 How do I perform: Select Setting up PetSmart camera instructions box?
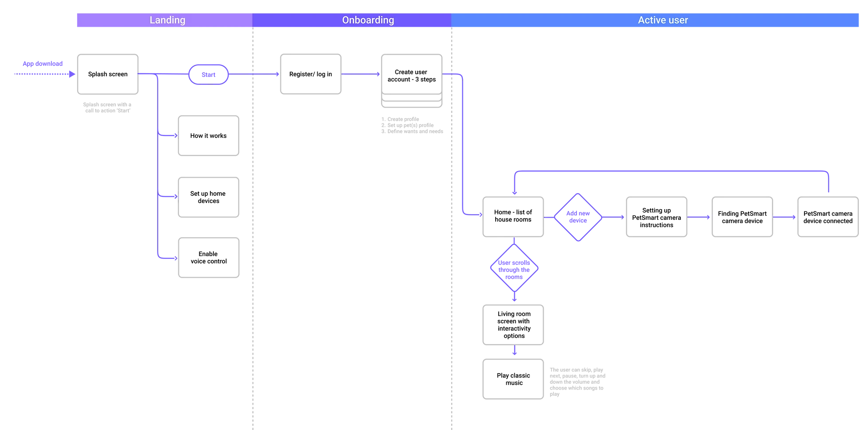657,217
